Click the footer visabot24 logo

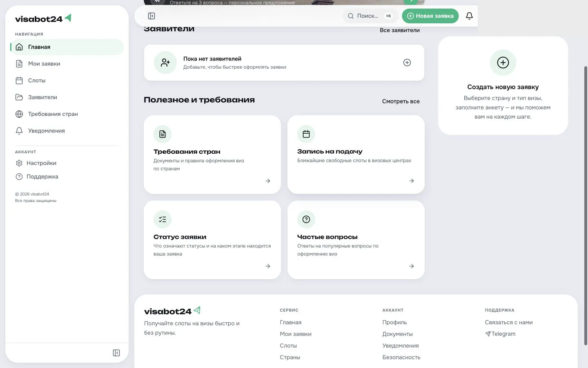[172, 311]
